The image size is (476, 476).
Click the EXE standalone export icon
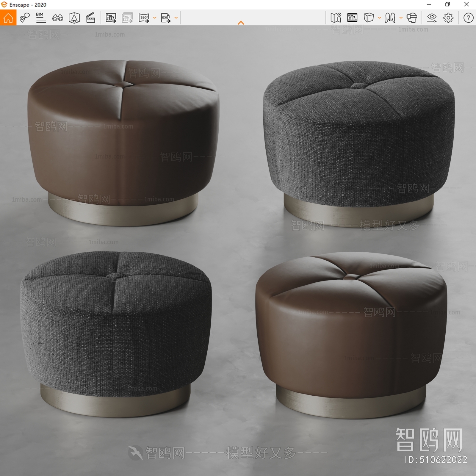(x=165, y=18)
